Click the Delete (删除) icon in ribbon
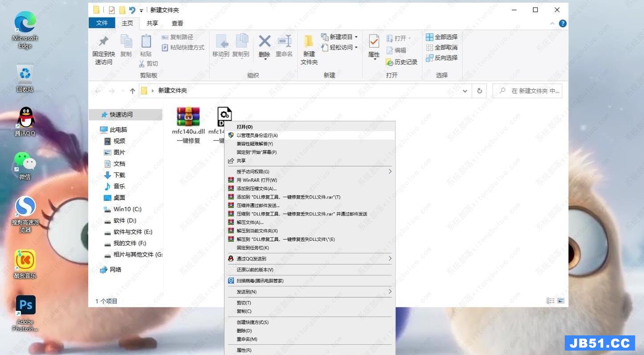 point(265,45)
